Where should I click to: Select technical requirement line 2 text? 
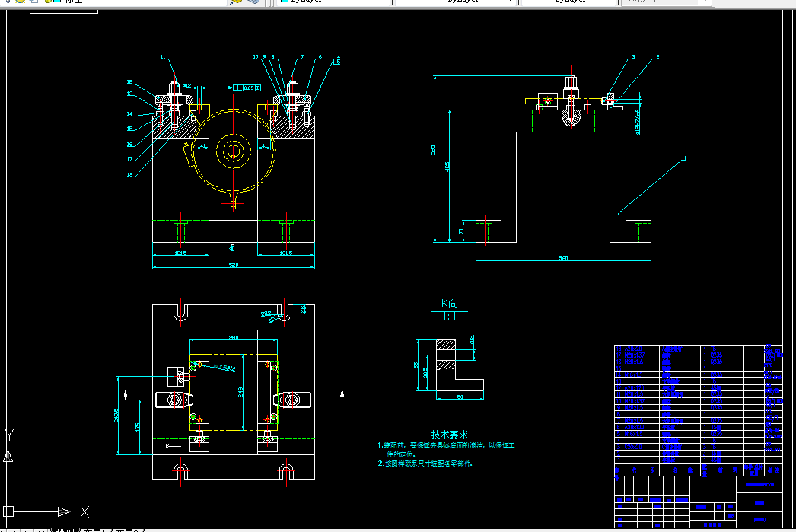425,464
